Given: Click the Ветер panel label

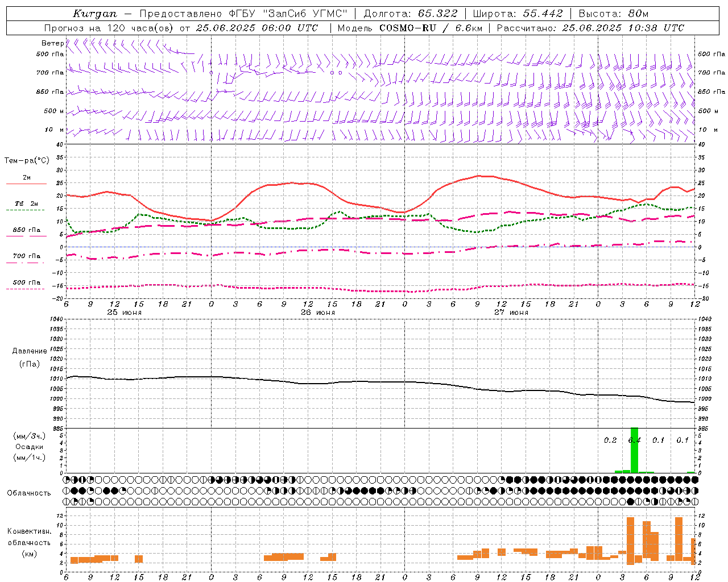Looking at the screenshot, I should pyautogui.click(x=52, y=43).
